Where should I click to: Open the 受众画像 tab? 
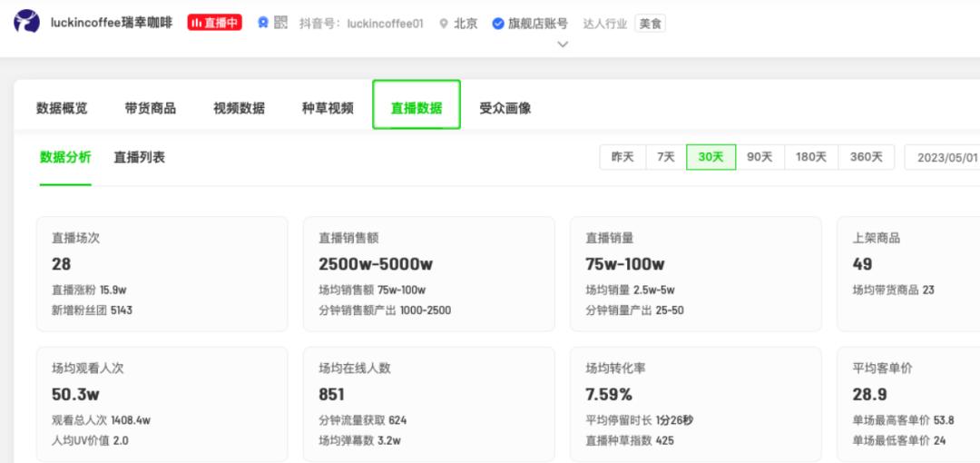[505, 108]
